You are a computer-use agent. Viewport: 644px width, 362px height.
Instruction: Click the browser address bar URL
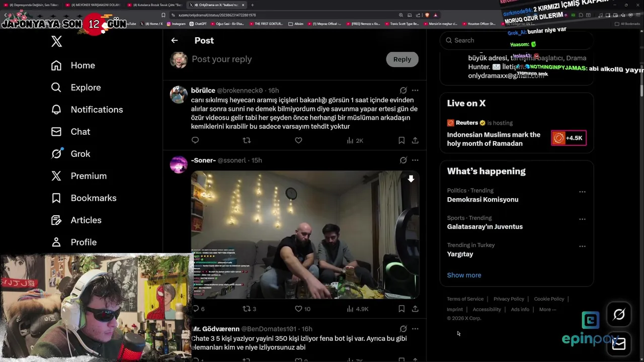click(x=217, y=15)
